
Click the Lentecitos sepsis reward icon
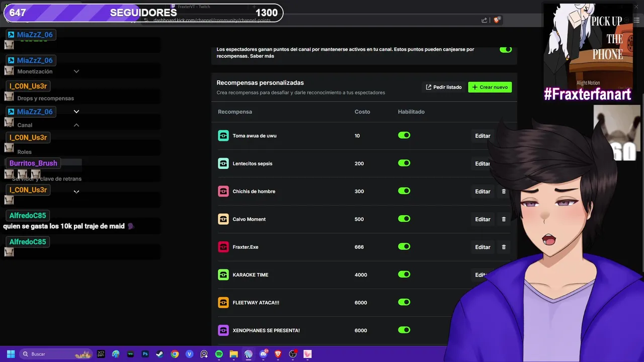[223, 163]
